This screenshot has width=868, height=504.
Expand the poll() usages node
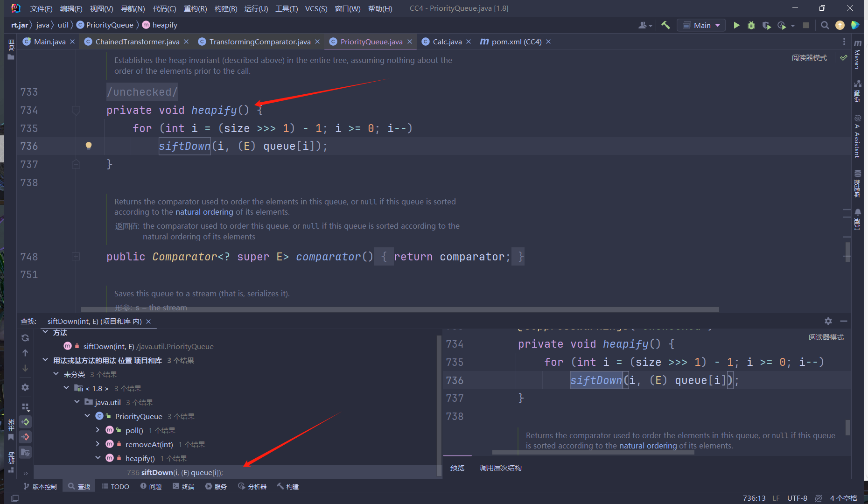click(98, 430)
